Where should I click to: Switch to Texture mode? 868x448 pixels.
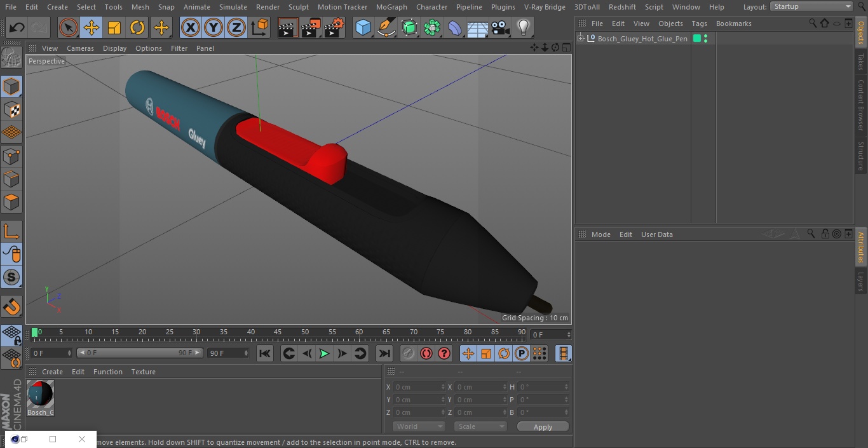pos(11,109)
